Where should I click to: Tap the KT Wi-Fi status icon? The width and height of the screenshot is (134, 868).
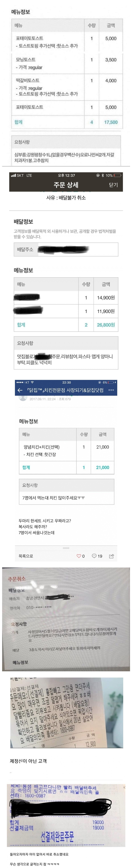[x=32, y=382]
